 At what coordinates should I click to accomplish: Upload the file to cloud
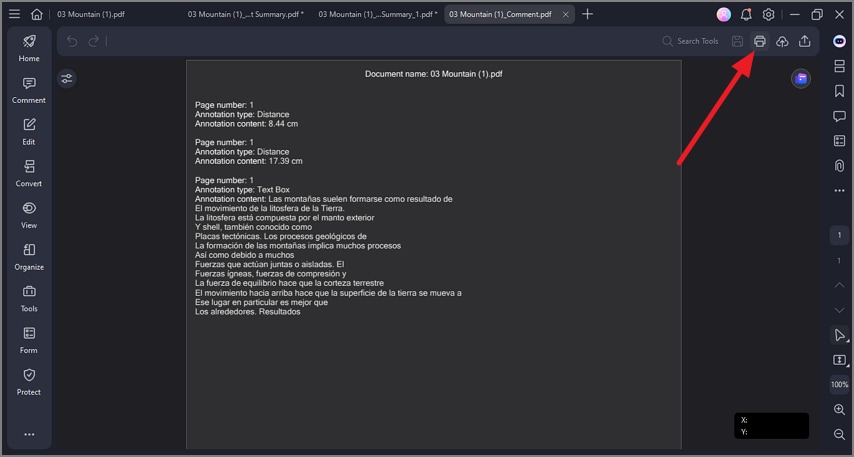pos(782,41)
